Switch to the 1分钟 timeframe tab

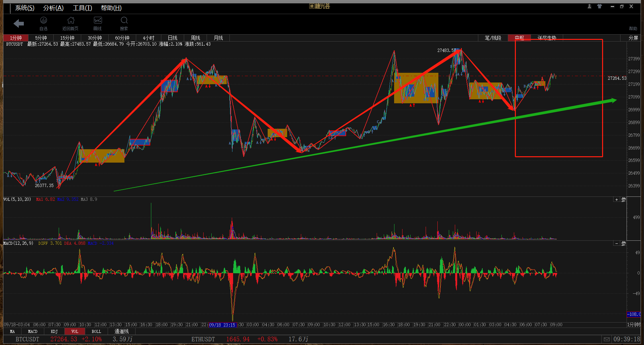pos(16,38)
